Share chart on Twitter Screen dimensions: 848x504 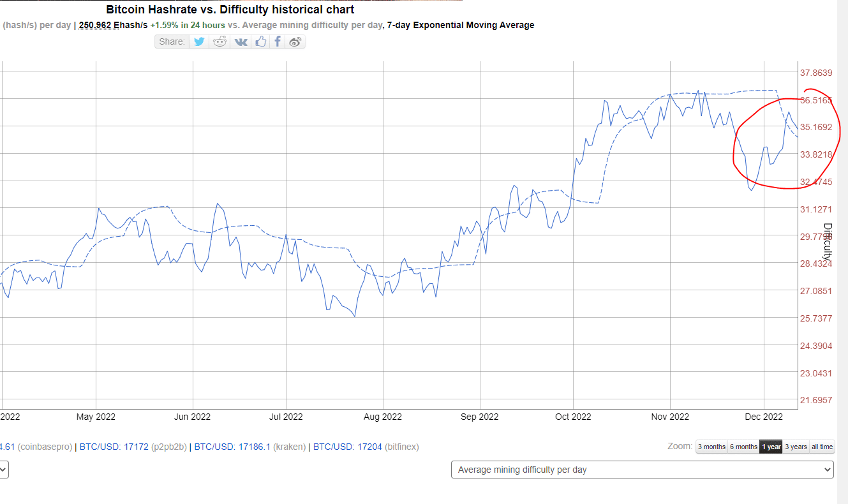pyautogui.click(x=199, y=41)
